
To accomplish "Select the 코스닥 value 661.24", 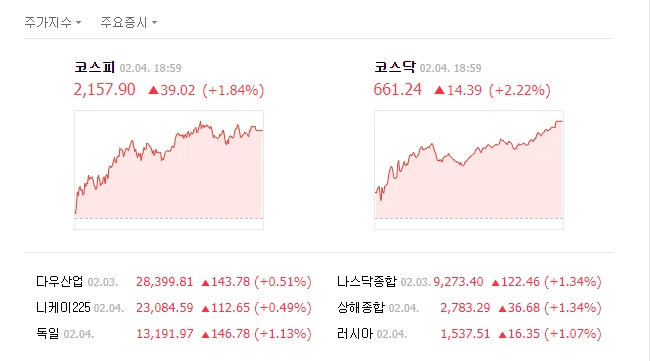I will [398, 90].
